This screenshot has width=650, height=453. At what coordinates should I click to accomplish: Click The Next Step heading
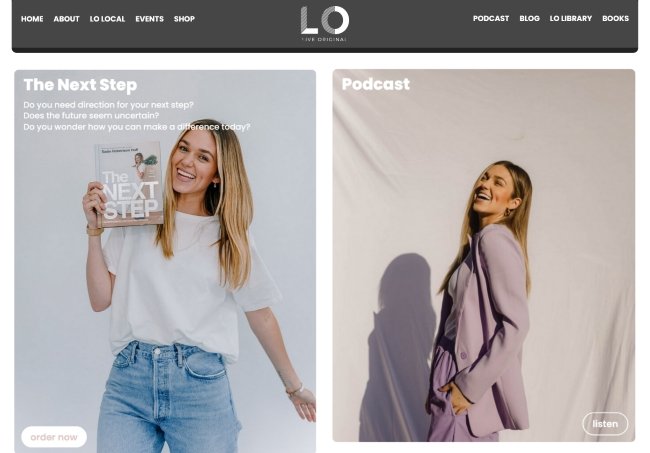80,85
